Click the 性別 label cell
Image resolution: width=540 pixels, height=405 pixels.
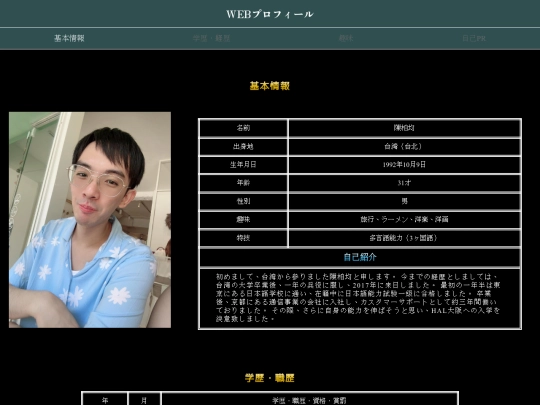243,201
